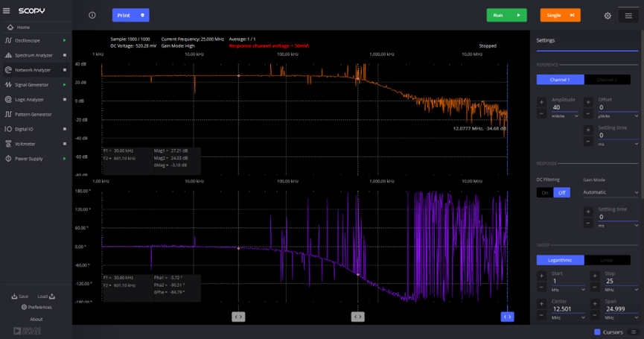
Task: Open the hamburger menu next to Scopy logo
Action: click(x=6, y=10)
